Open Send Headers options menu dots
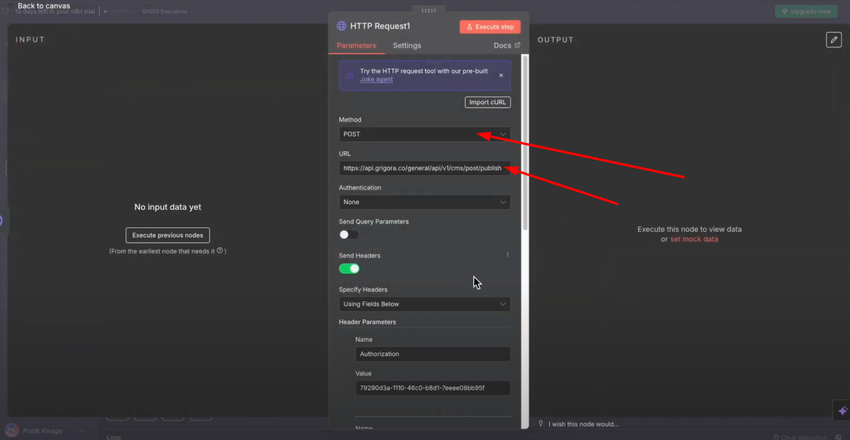This screenshot has width=850, height=440. [507, 254]
